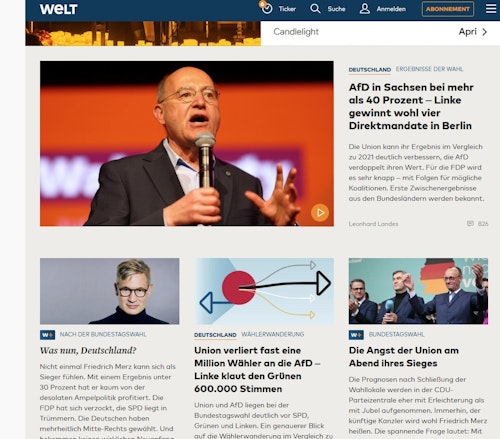Select the Suche menu item
This screenshot has height=439, width=500.
point(336,9)
